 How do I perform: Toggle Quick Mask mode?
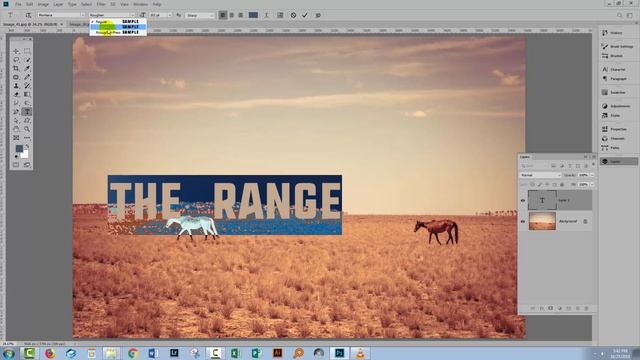point(16,165)
